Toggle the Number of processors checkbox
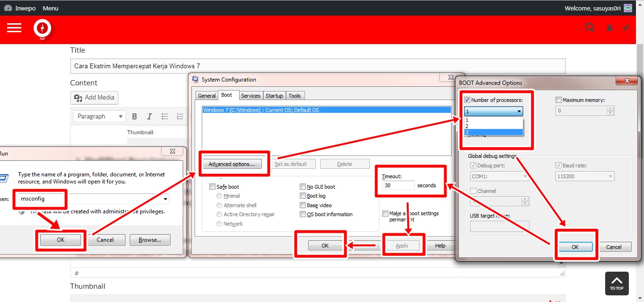644x302 pixels. (x=467, y=100)
